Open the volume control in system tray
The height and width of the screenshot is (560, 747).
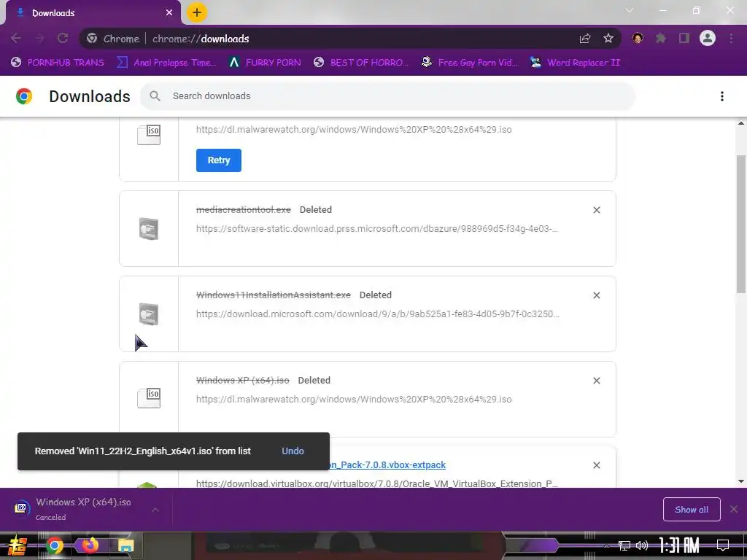(642, 545)
